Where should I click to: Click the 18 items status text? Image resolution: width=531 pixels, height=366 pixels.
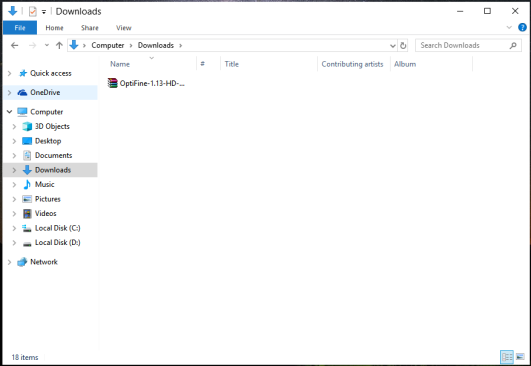click(x=25, y=357)
